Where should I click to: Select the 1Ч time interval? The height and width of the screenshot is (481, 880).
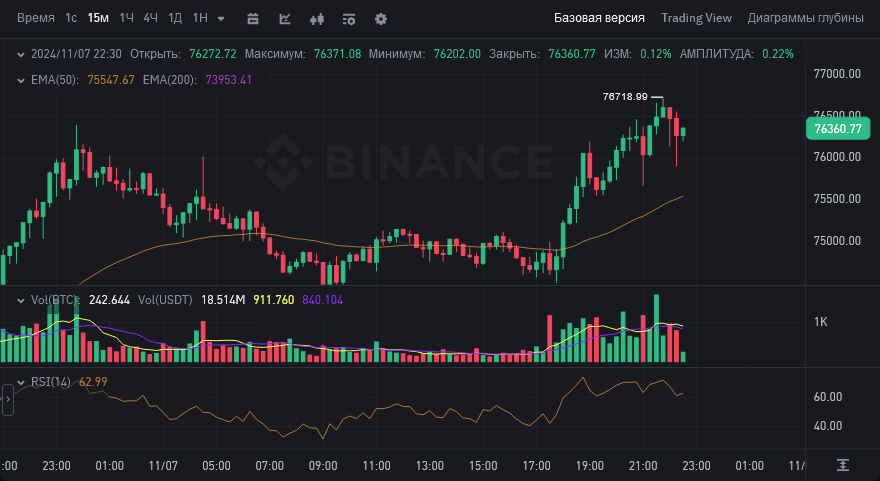126,18
